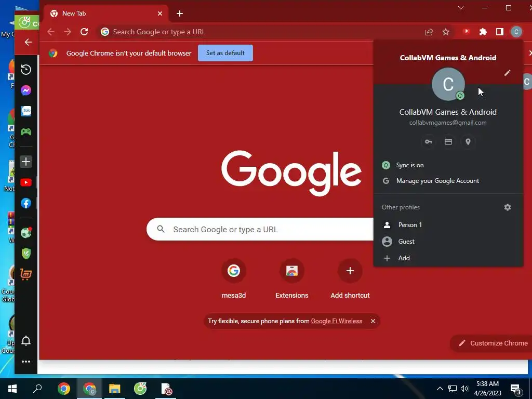Image resolution: width=532 pixels, height=399 pixels.
Task: Open the sidebar three-dots menu
Action: click(x=26, y=362)
